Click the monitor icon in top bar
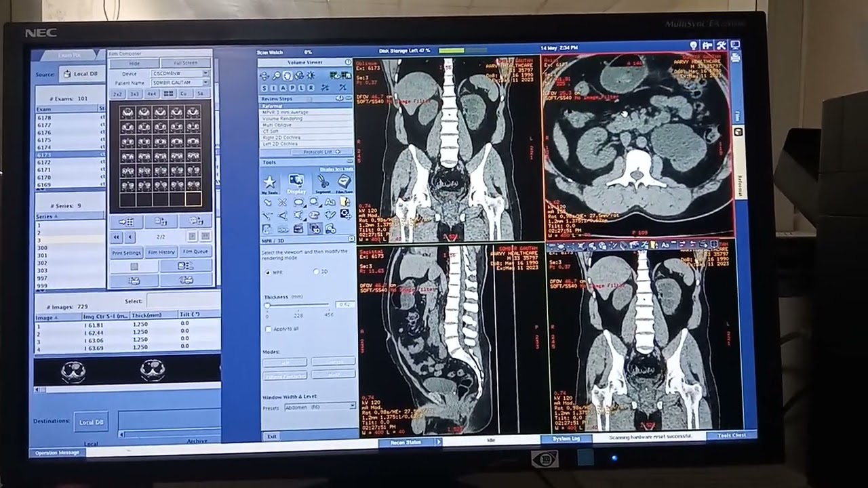The height and width of the screenshot is (488, 868). pyautogui.click(x=734, y=45)
